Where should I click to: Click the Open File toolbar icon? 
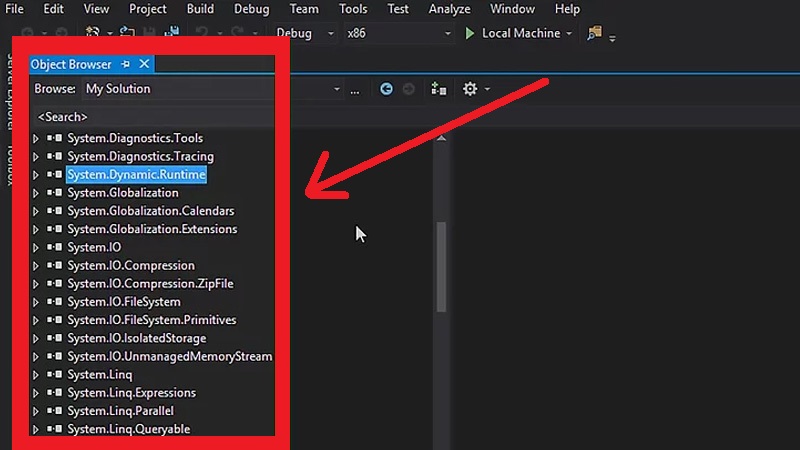coord(127,33)
